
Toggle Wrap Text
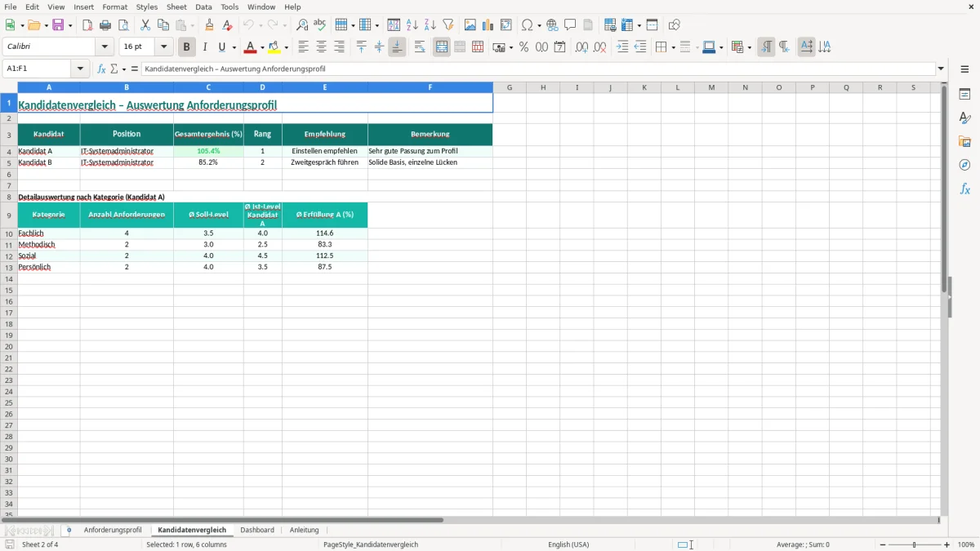[x=420, y=47]
